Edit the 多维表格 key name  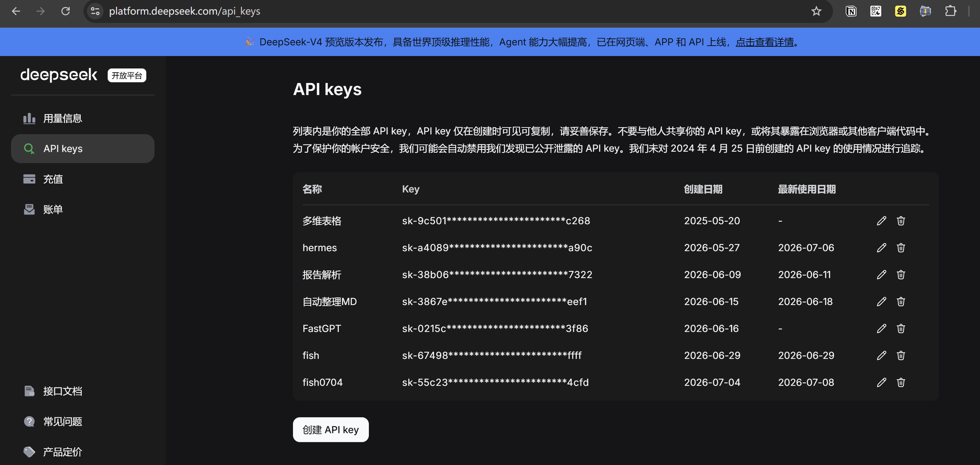[x=881, y=221]
